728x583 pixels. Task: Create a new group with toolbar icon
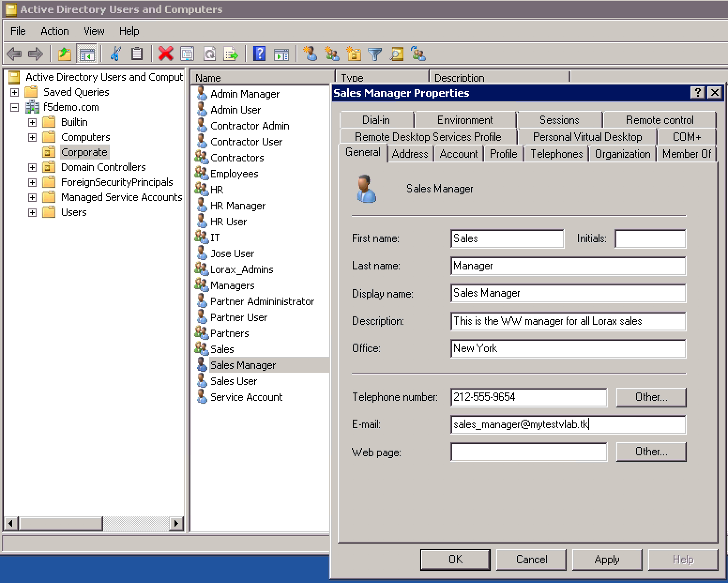(332, 54)
